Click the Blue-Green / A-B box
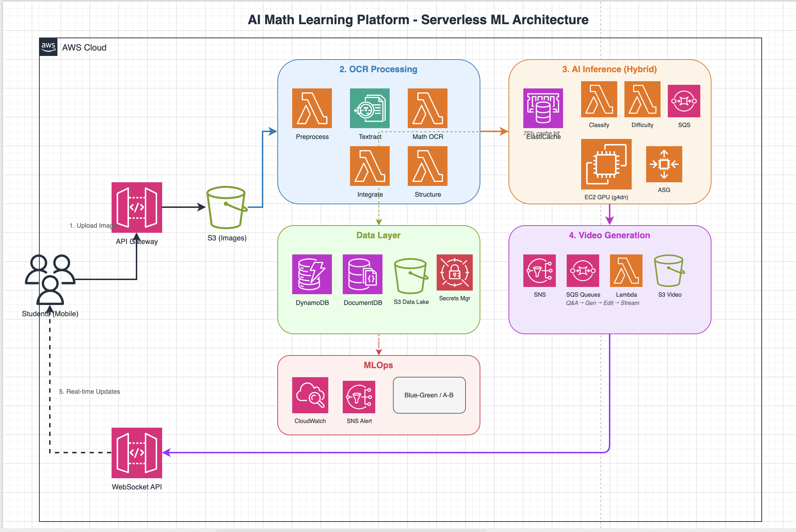Image resolution: width=796 pixels, height=532 pixels. click(429, 395)
